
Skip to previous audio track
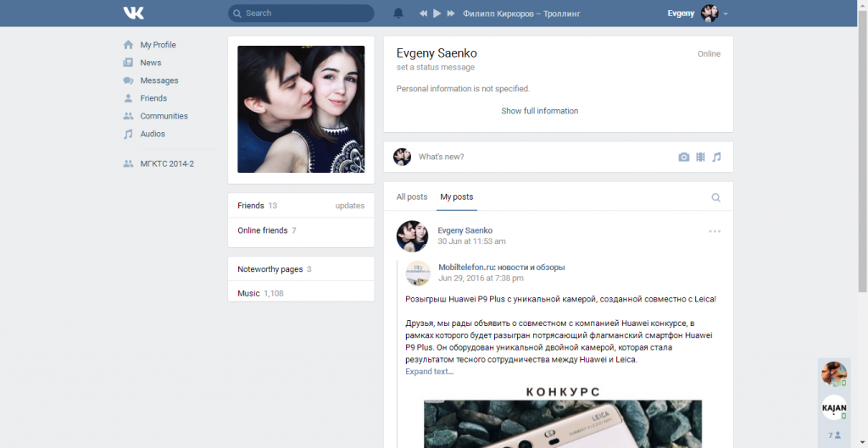[424, 14]
